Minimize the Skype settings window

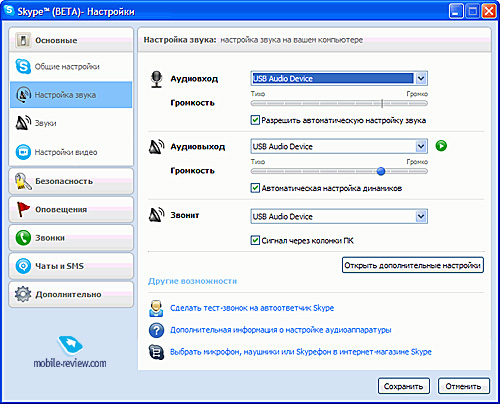(x=456, y=12)
